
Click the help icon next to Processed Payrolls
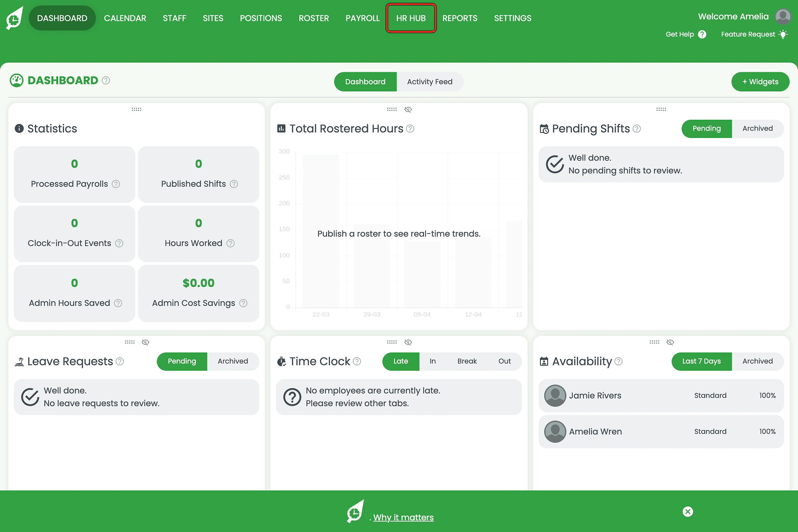tap(116, 184)
